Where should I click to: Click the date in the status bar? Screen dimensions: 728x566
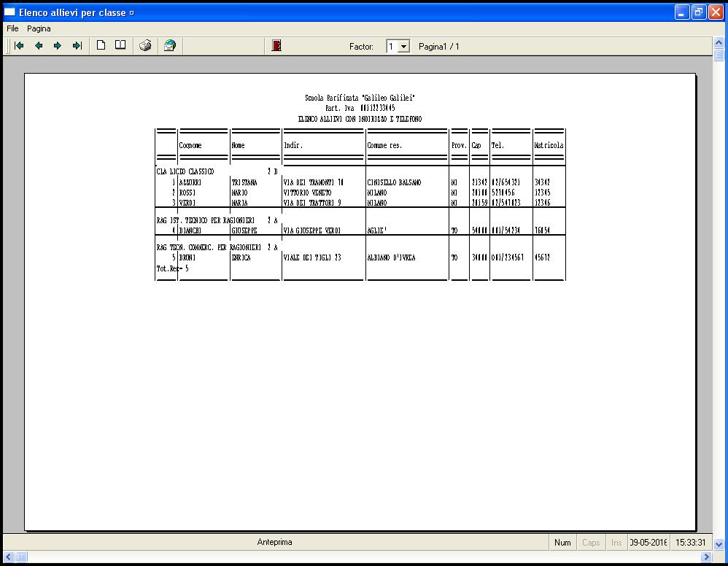[648, 543]
